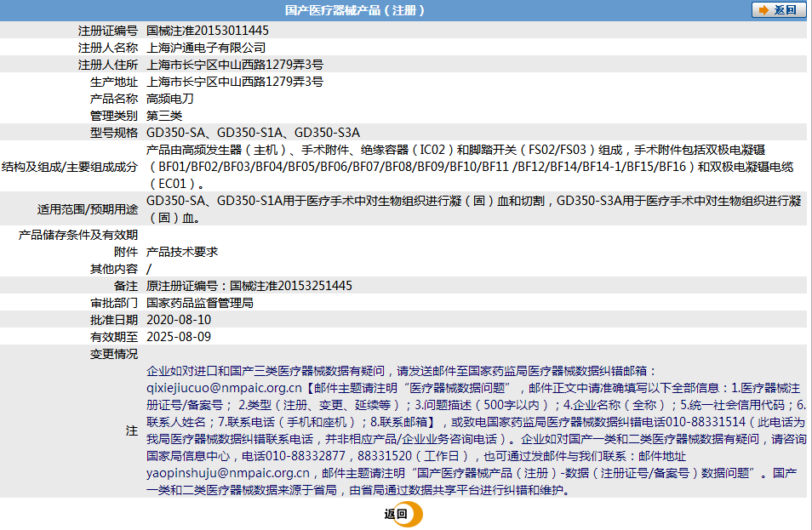
Task: Click the 有效期至 label
Action: [114, 337]
